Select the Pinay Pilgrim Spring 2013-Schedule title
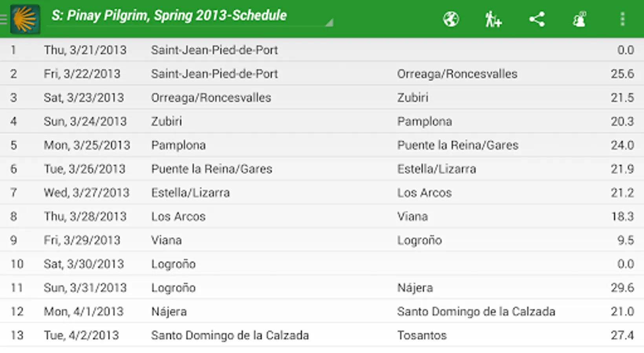This screenshot has height=353, width=644. pos(169,16)
